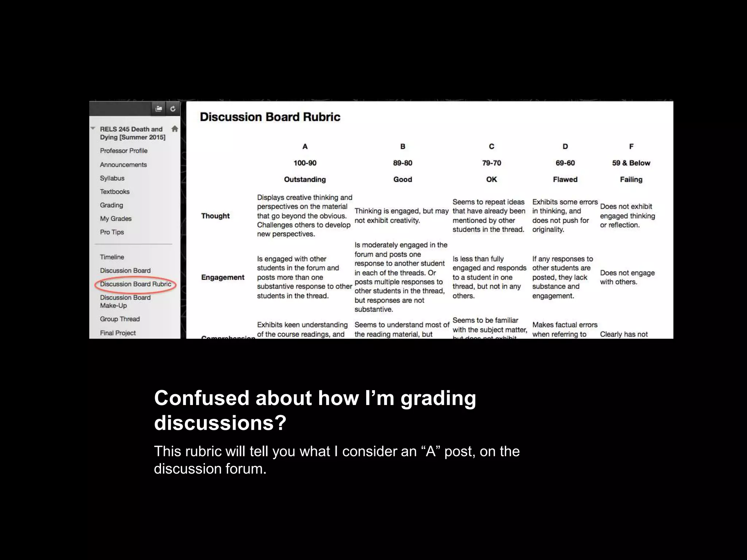The image size is (747, 560).
Task: Click the column header letter C
Action: coord(491,147)
